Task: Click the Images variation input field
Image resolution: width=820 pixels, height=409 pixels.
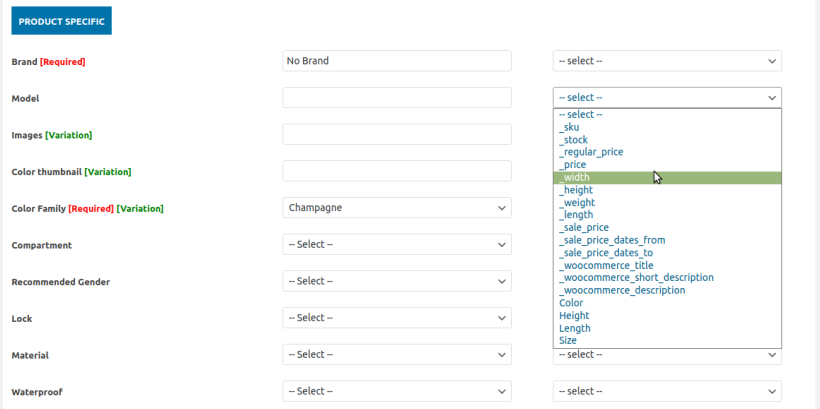Action: click(x=397, y=134)
